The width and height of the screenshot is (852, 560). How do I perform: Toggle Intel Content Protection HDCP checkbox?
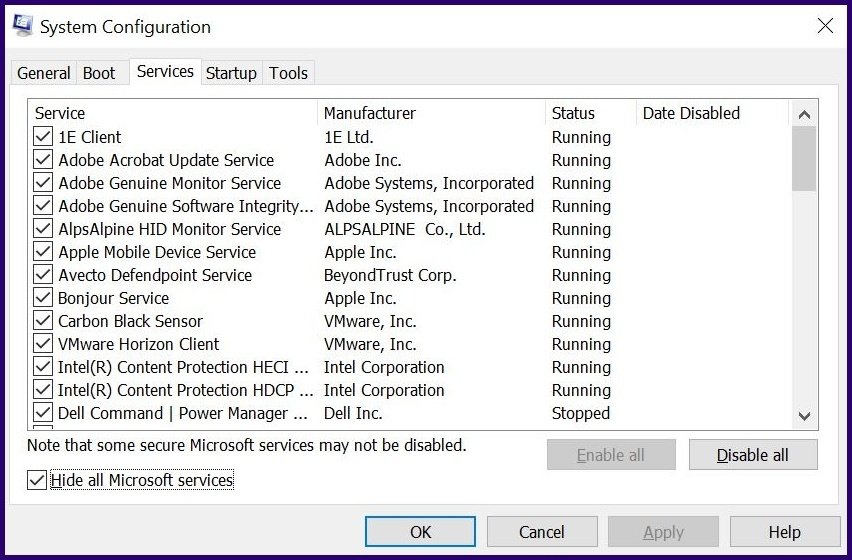(x=42, y=389)
